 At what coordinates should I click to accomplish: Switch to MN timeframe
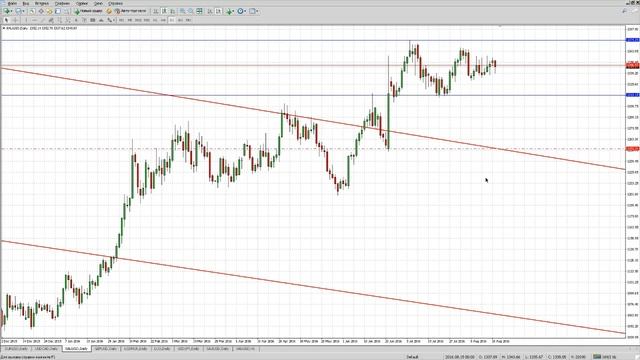click(x=188, y=20)
